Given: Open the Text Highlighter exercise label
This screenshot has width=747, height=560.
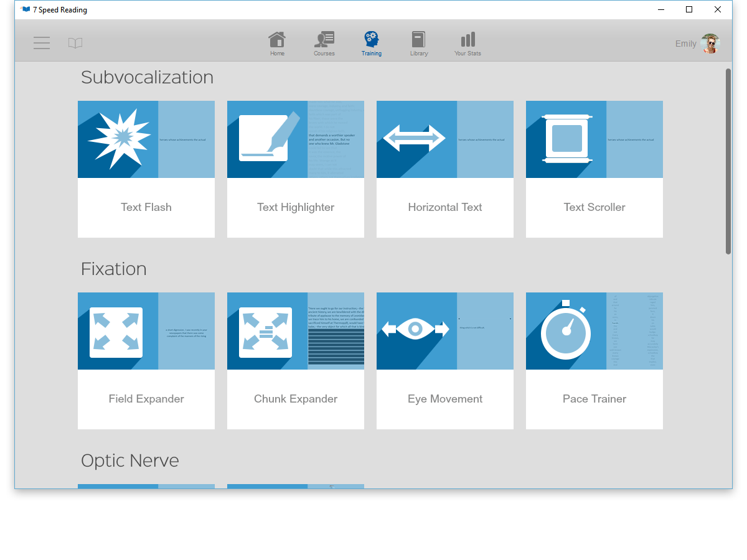Looking at the screenshot, I should pos(296,207).
